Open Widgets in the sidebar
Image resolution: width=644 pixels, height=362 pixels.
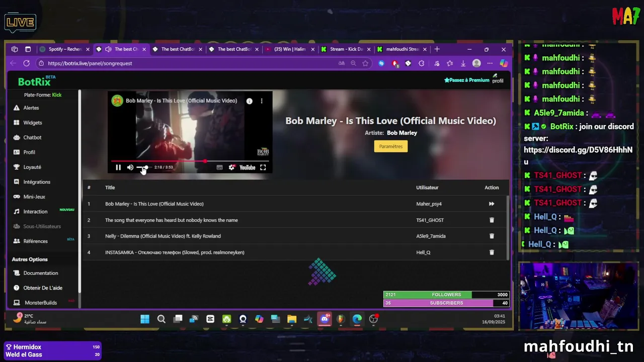(32, 123)
